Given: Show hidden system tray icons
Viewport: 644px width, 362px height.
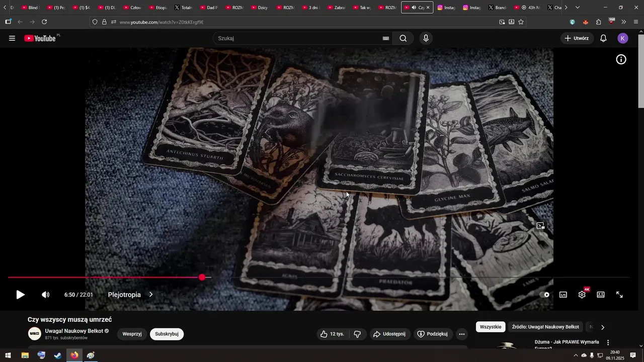Looking at the screenshot, I should tap(576, 355).
